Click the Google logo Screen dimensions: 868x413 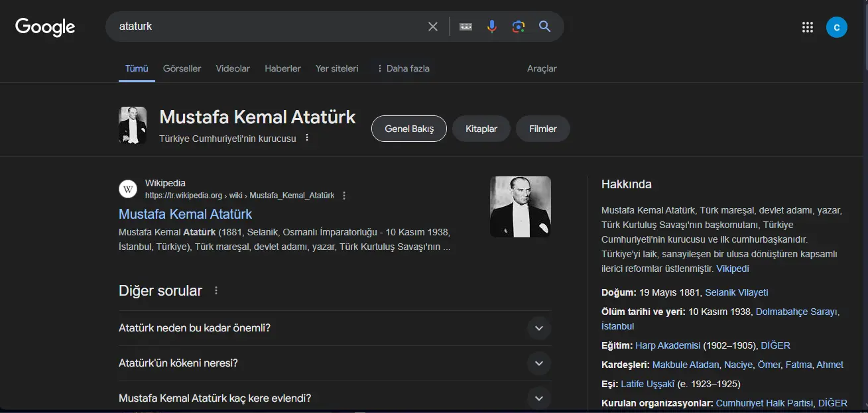click(45, 27)
